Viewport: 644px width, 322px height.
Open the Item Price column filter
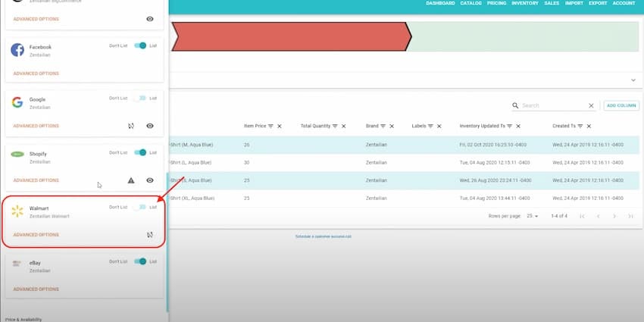point(270,126)
